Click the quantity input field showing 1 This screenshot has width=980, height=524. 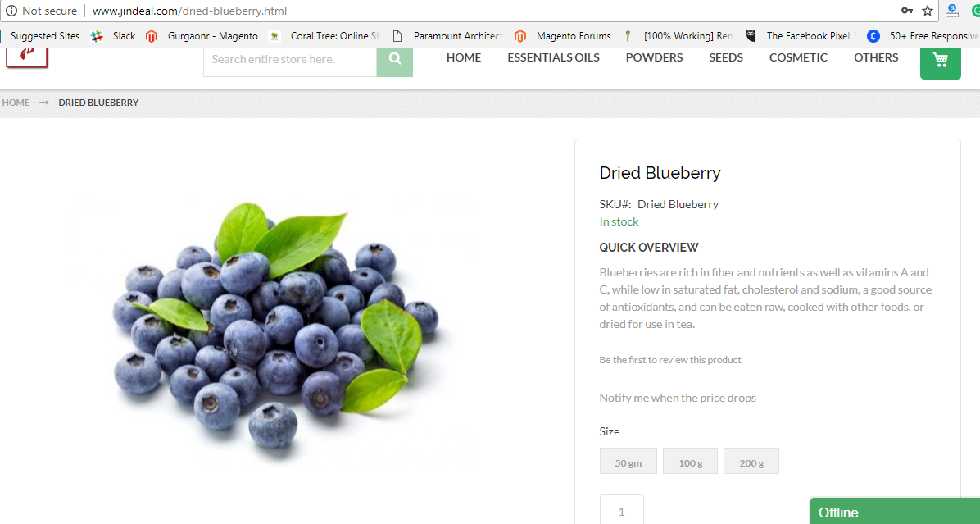tap(621, 511)
